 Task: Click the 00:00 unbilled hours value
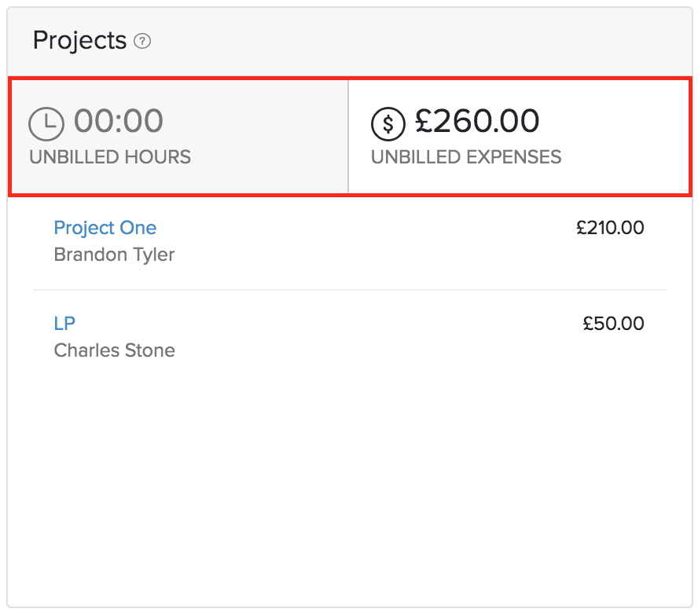tap(119, 121)
